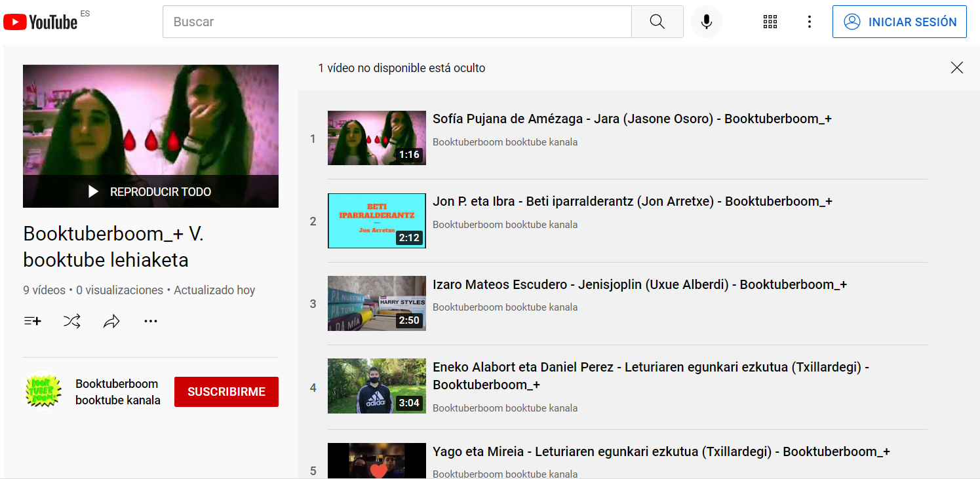980x479 pixels.
Task: Open Sofía Pujana de Amézaga video thumbnail
Action: (377, 138)
